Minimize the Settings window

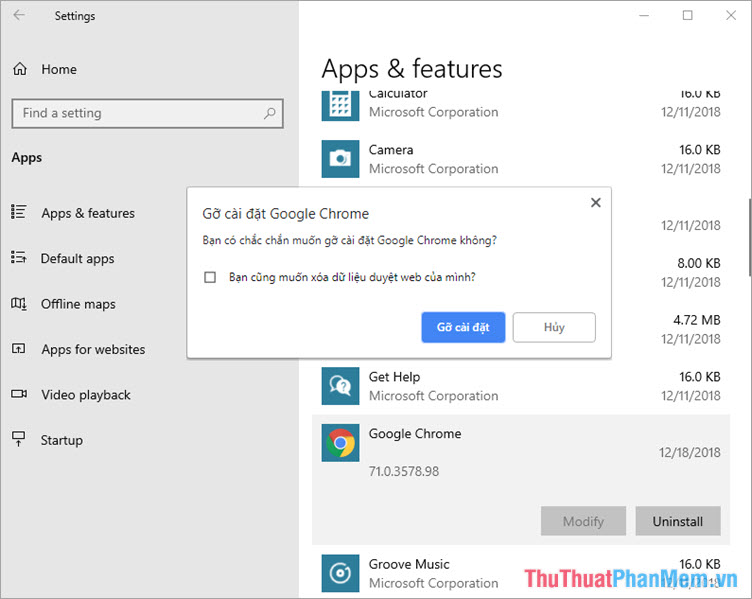[644, 15]
